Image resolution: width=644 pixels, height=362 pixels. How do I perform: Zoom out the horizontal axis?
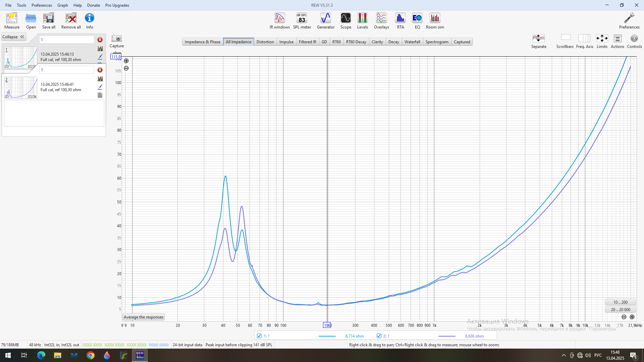(x=624, y=317)
